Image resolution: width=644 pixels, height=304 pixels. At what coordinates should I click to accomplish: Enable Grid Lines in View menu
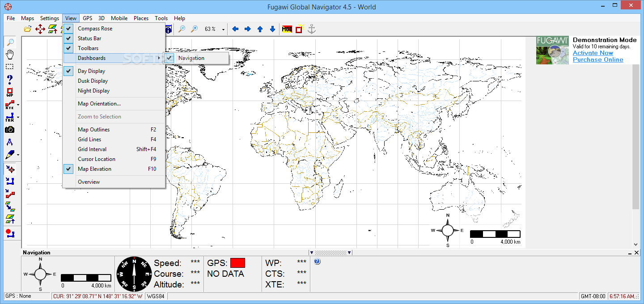(114, 139)
